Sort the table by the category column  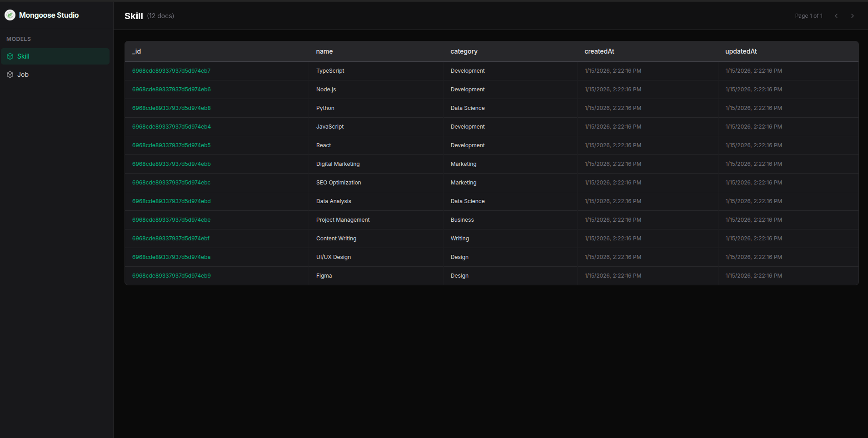(464, 51)
